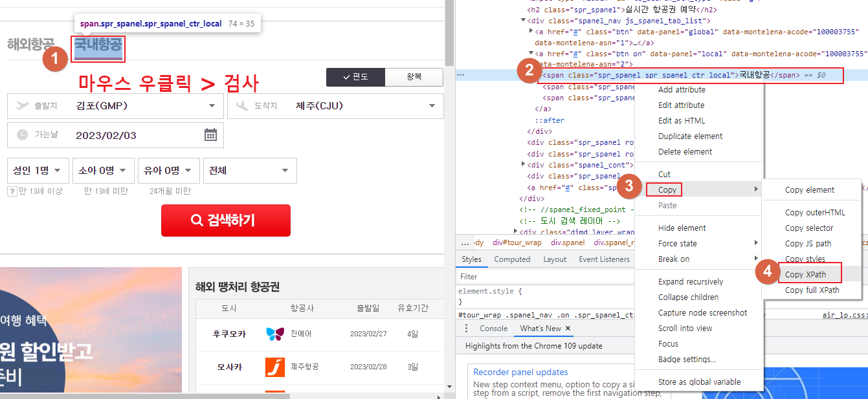Click the ellipsis beside the highlighted span row
The image size is (868, 399).
click(460, 75)
